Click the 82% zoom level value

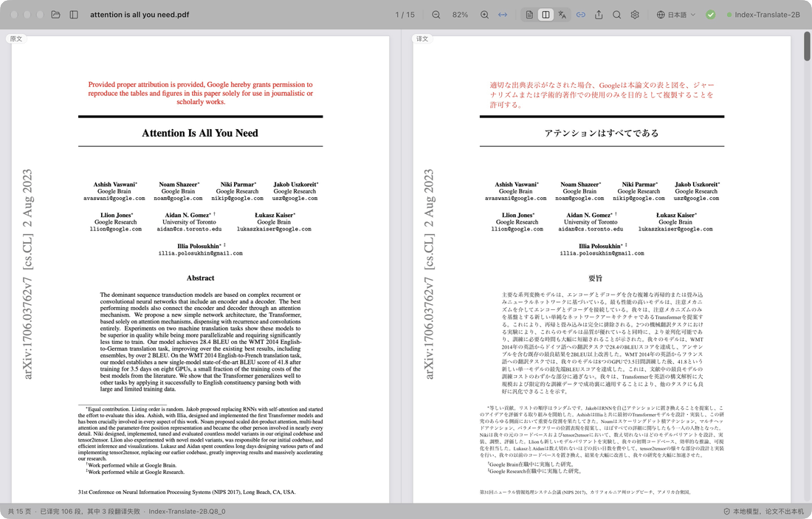pyautogui.click(x=460, y=15)
